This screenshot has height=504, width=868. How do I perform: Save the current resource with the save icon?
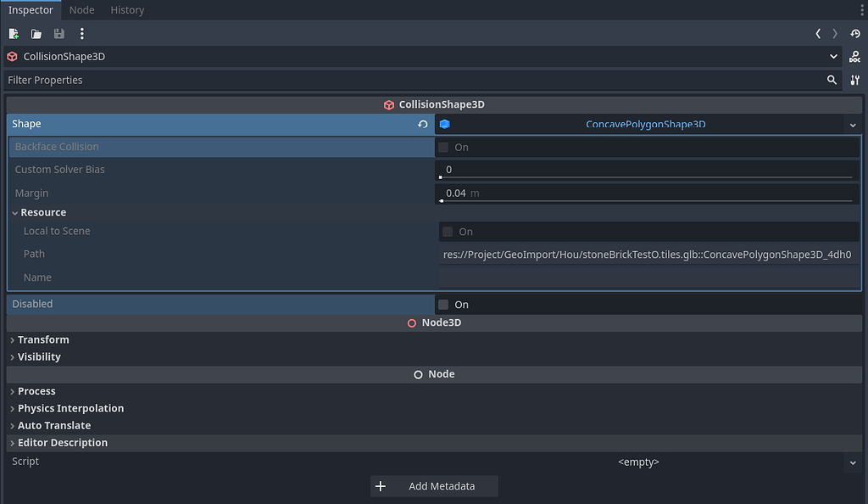pos(58,33)
